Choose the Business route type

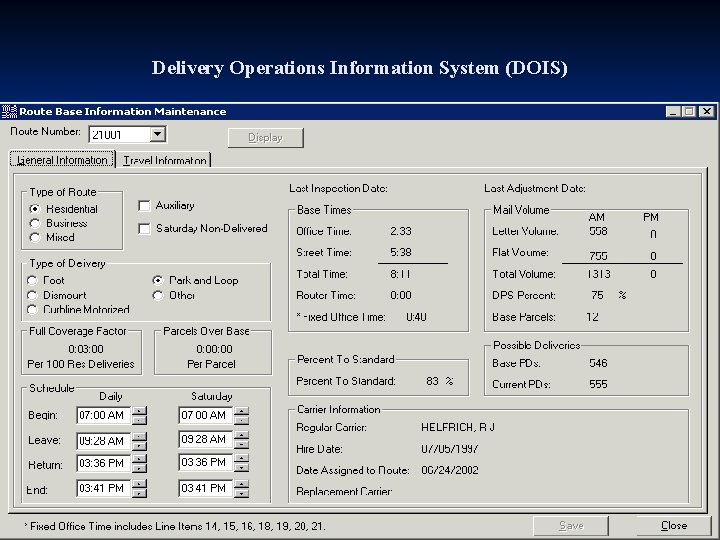click(34, 223)
